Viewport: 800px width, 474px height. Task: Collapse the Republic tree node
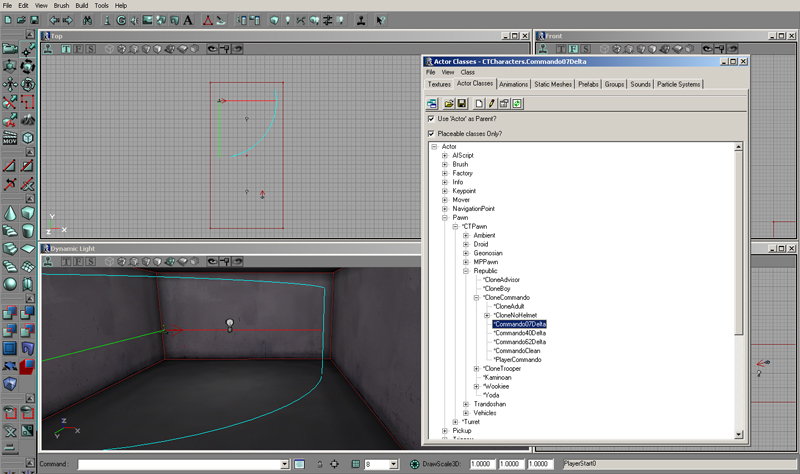click(x=466, y=271)
